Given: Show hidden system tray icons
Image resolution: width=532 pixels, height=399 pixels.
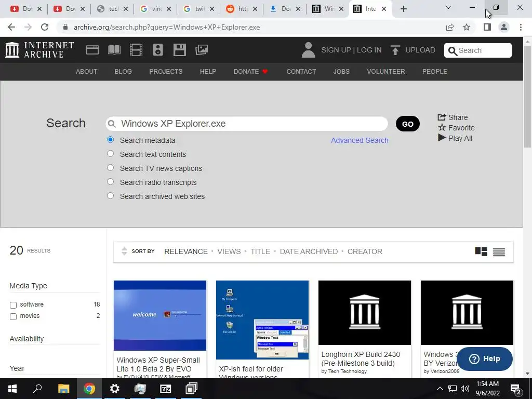Looking at the screenshot, I should click(440, 389).
